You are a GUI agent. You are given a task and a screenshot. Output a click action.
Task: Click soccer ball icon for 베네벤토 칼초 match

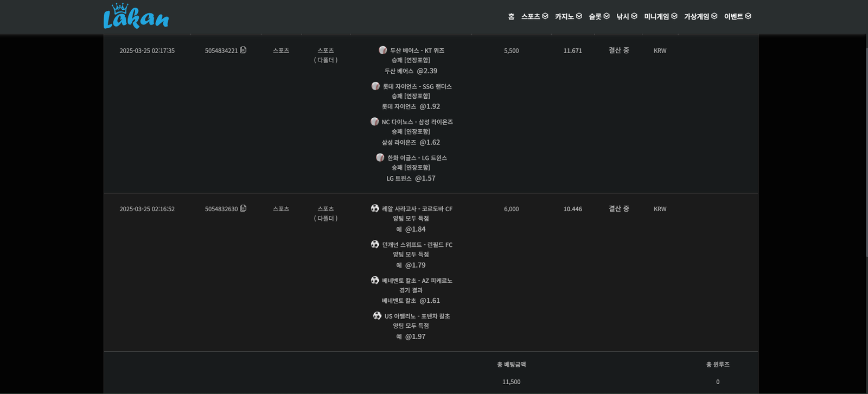point(375,280)
